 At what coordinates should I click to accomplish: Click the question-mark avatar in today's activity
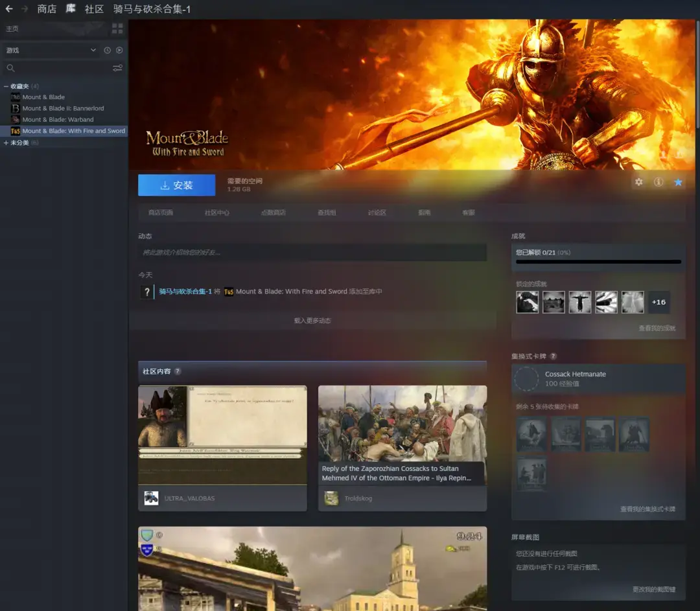click(147, 292)
